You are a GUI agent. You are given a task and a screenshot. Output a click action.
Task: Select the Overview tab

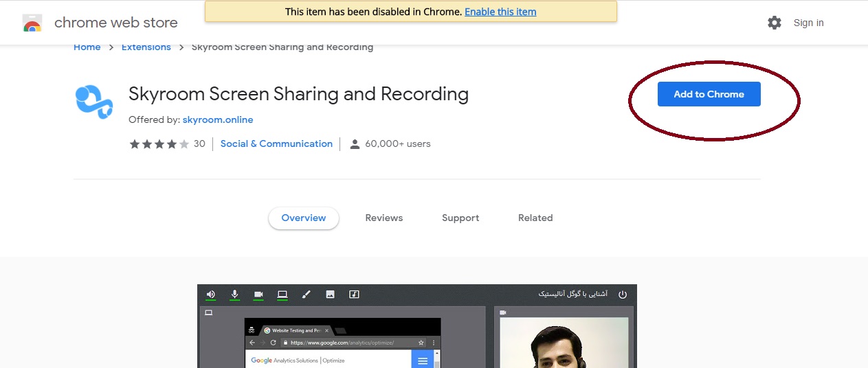[x=304, y=218]
